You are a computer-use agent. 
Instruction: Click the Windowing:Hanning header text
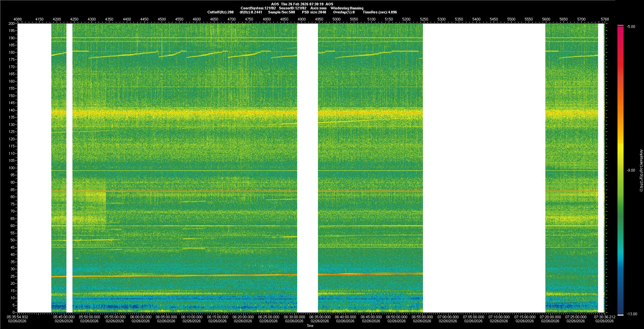click(x=347, y=8)
